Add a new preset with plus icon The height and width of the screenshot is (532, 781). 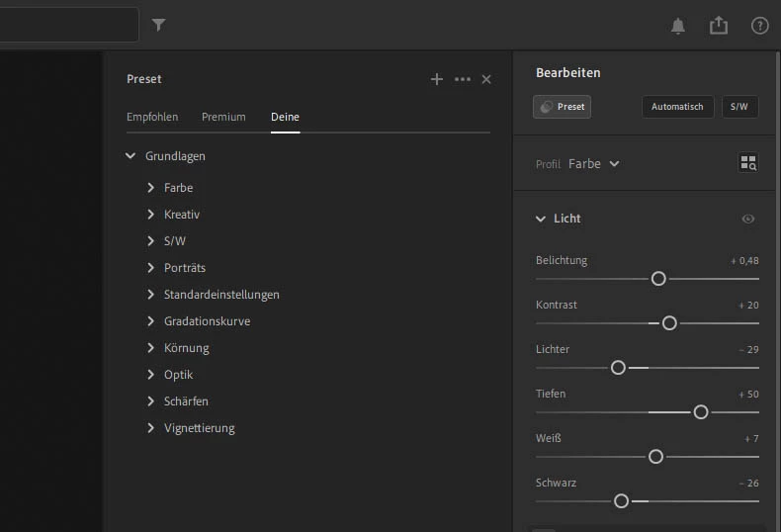pos(437,79)
